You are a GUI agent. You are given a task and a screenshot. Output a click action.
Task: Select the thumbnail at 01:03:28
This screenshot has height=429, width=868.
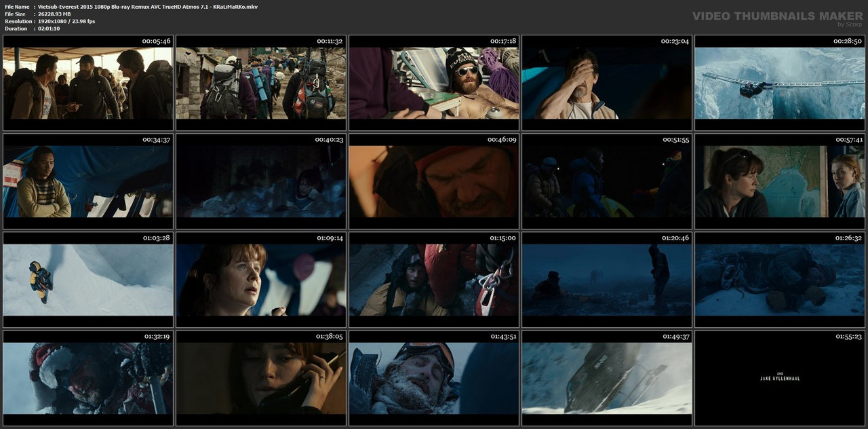coord(88,280)
